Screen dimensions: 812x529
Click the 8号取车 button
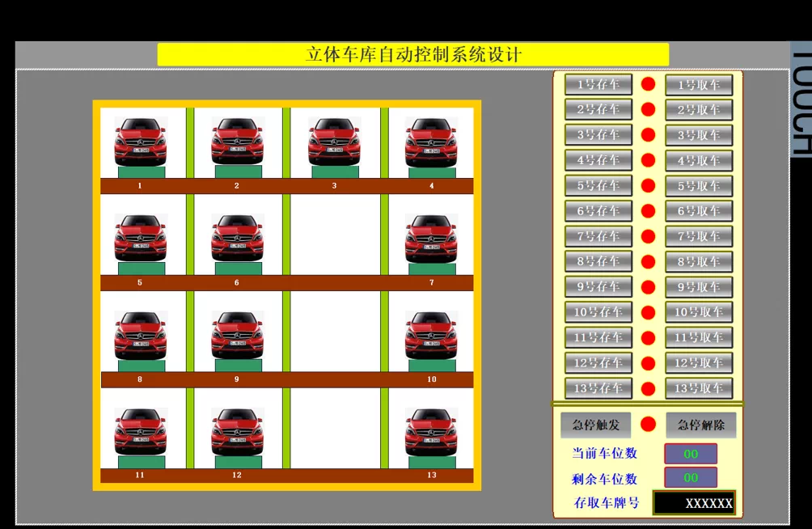click(x=699, y=261)
